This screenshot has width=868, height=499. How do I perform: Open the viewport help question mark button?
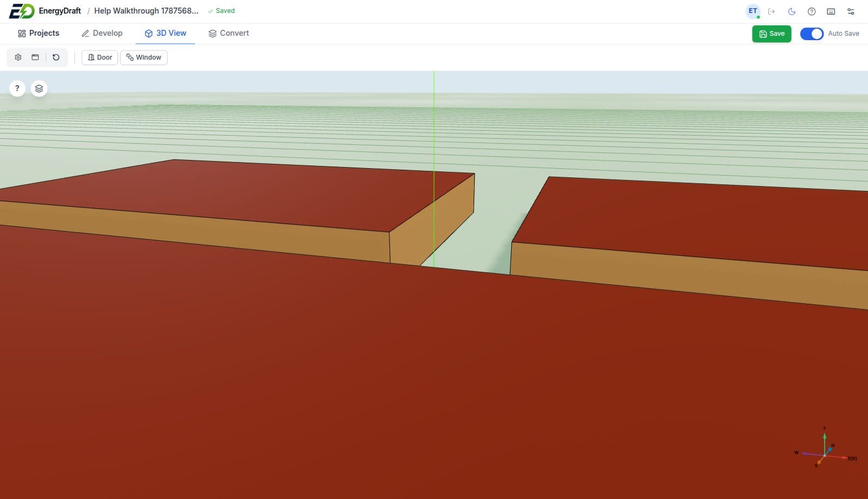[x=17, y=88]
